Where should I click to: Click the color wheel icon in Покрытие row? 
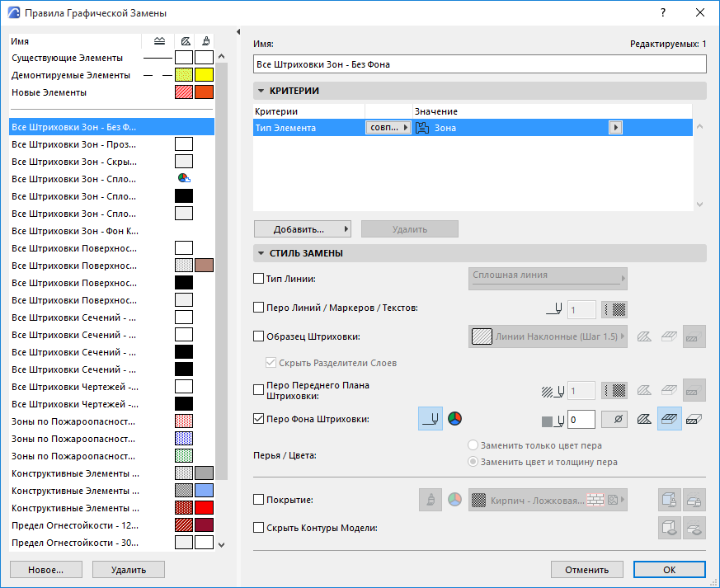click(454, 500)
